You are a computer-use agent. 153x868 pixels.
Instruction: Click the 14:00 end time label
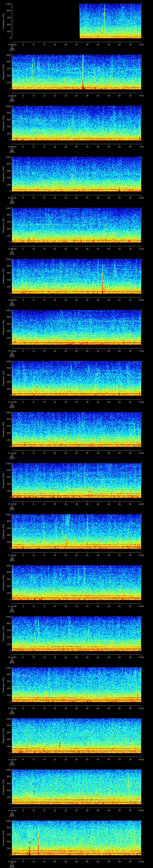coord(141,504)
